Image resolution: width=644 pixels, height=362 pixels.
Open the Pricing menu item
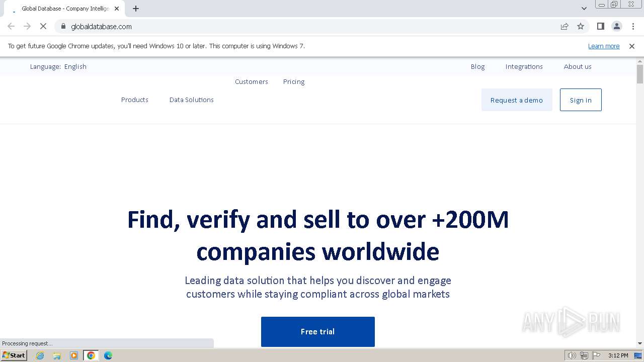294,81
